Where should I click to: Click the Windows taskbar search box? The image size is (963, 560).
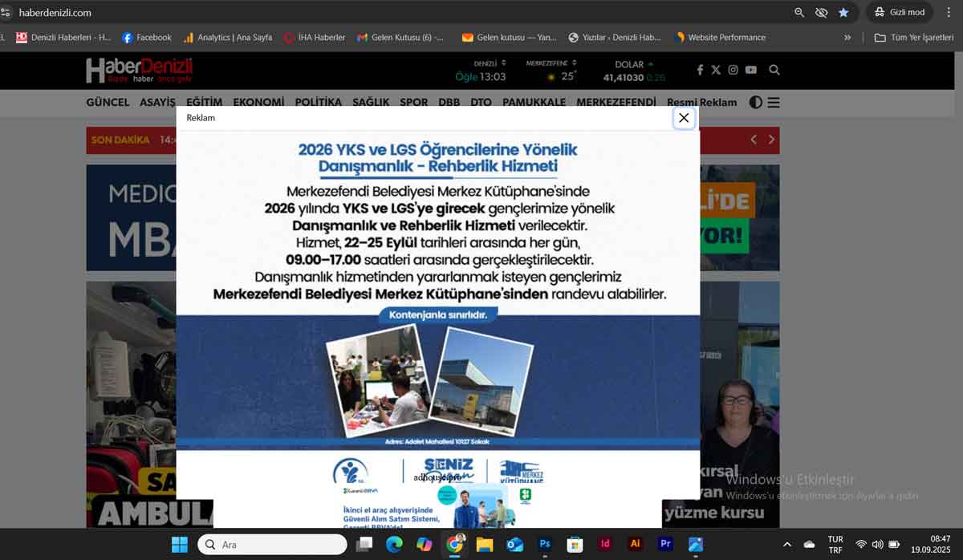273,544
